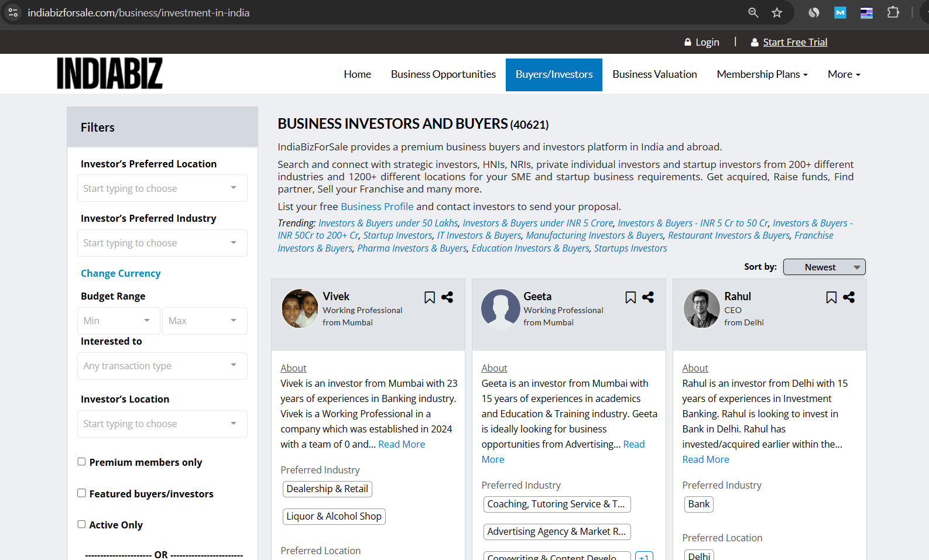Select the Bank industry tag
The image size is (929, 560).
tap(698, 504)
